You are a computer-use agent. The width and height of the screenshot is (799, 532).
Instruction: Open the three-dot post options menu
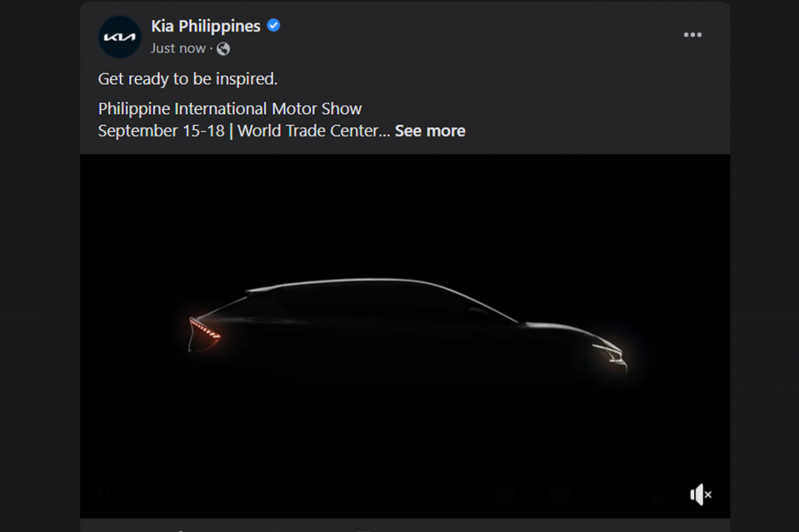(693, 35)
